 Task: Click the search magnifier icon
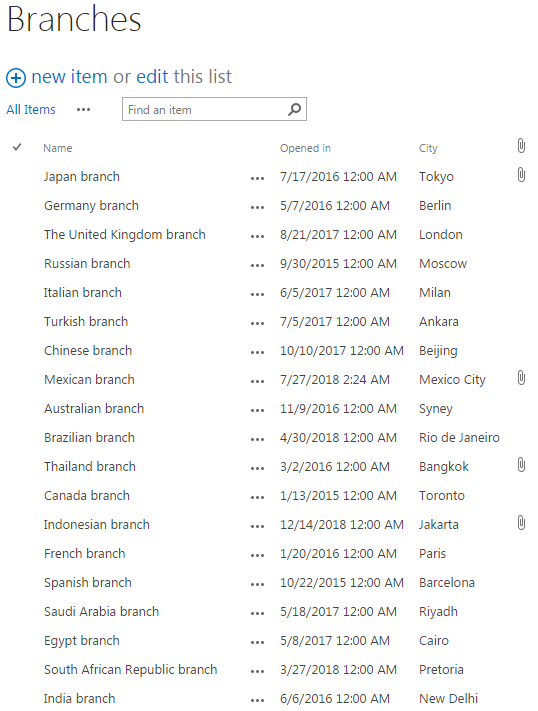[294, 109]
